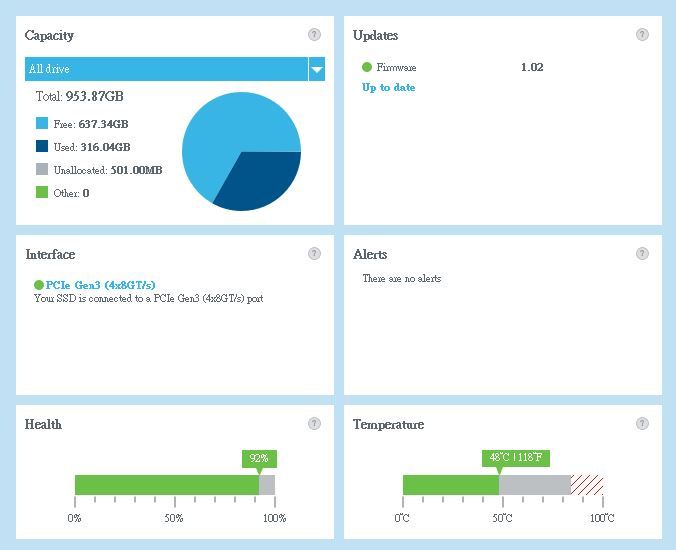Open help for the Interface panel
The image size is (676, 550).
[x=314, y=253]
